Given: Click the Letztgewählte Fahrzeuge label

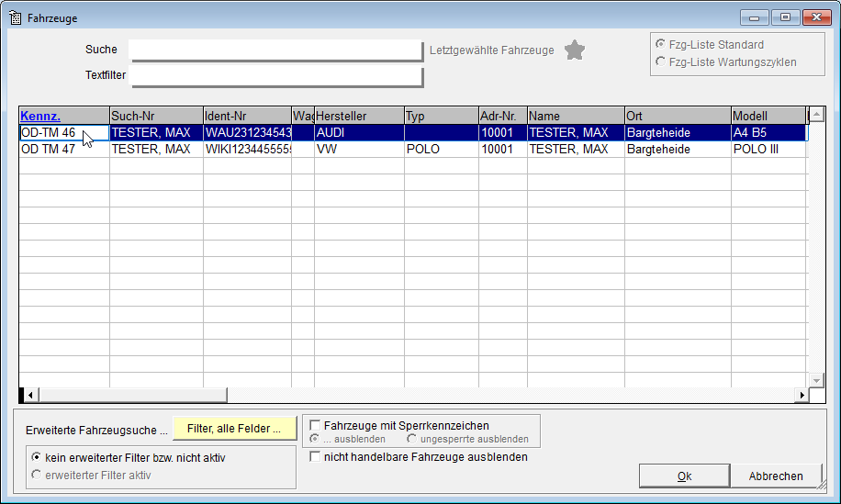Looking at the screenshot, I should pyautogui.click(x=491, y=50).
